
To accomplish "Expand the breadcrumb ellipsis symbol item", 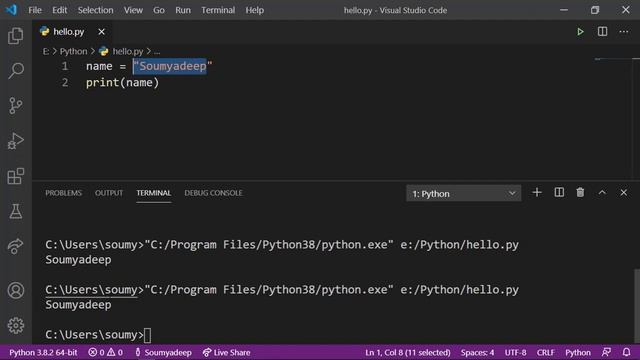I will click(157, 52).
